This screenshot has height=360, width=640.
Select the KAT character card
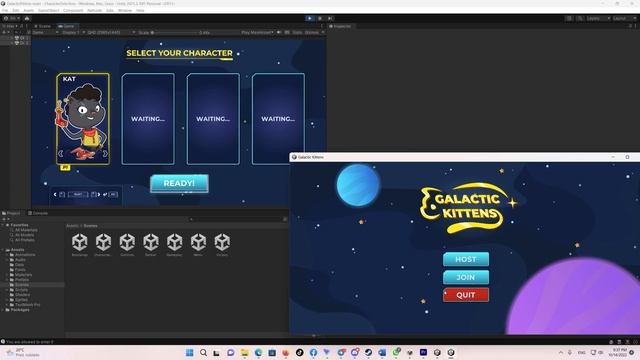pos(83,119)
